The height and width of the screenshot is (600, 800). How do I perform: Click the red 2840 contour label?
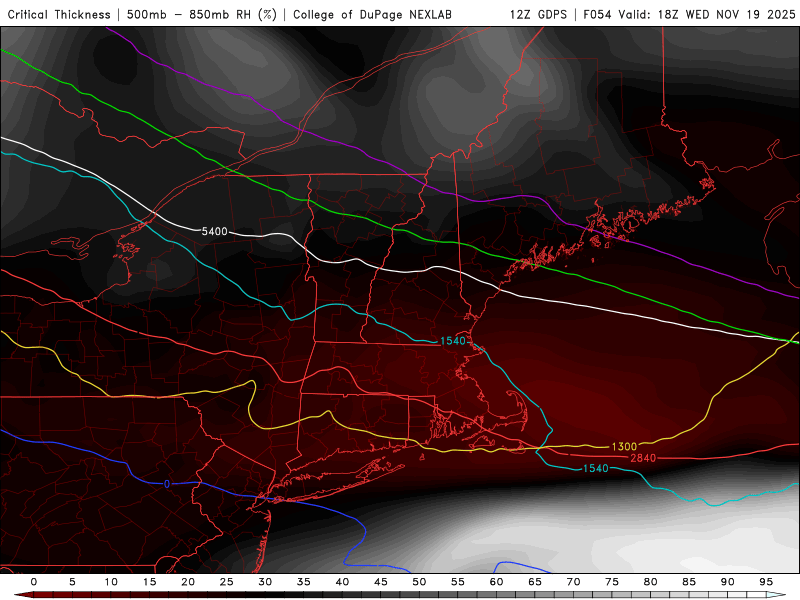pos(643,458)
